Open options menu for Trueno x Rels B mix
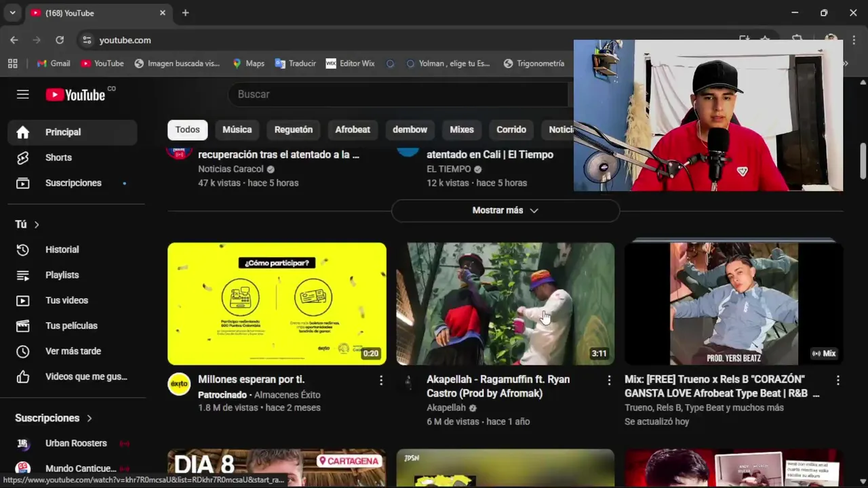This screenshot has height=488, width=868. [x=838, y=380]
